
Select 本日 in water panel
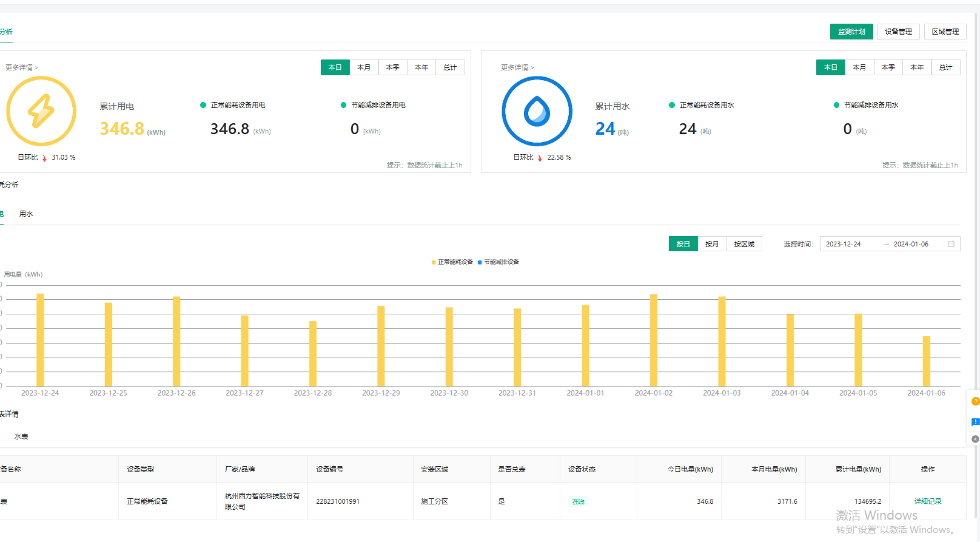coord(831,67)
